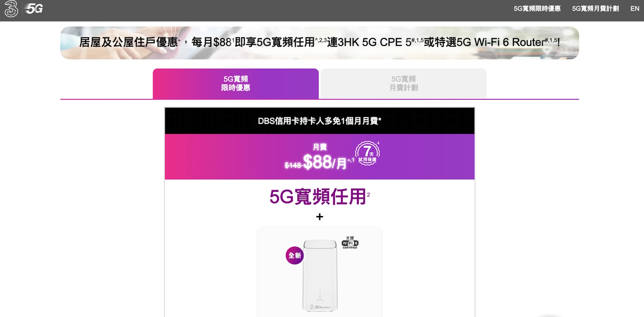Open the 5G寬頻月費計劃 header menu link

click(595, 9)
